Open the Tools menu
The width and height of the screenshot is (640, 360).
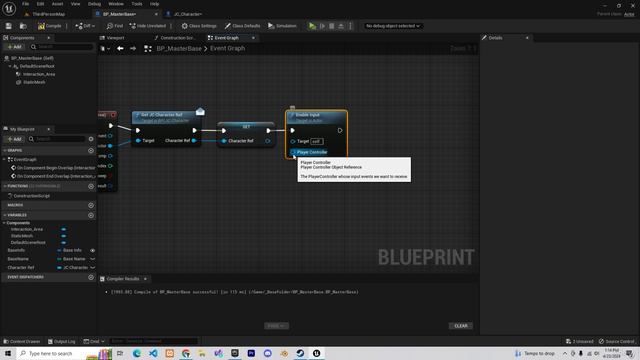click(x=137, y=4)
